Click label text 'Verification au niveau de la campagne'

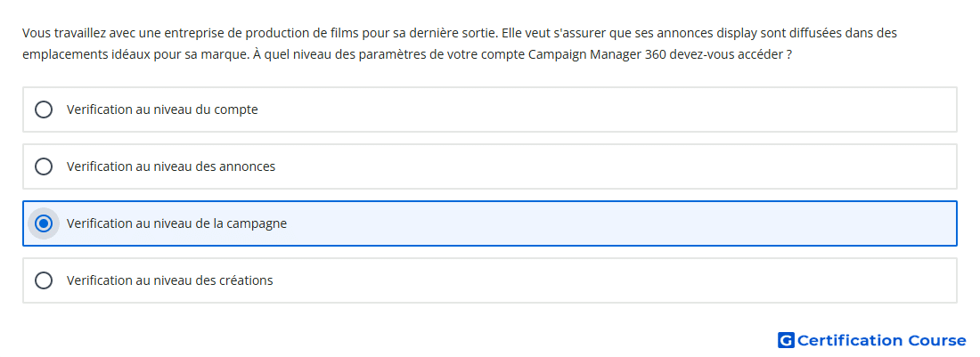(177, 223)
